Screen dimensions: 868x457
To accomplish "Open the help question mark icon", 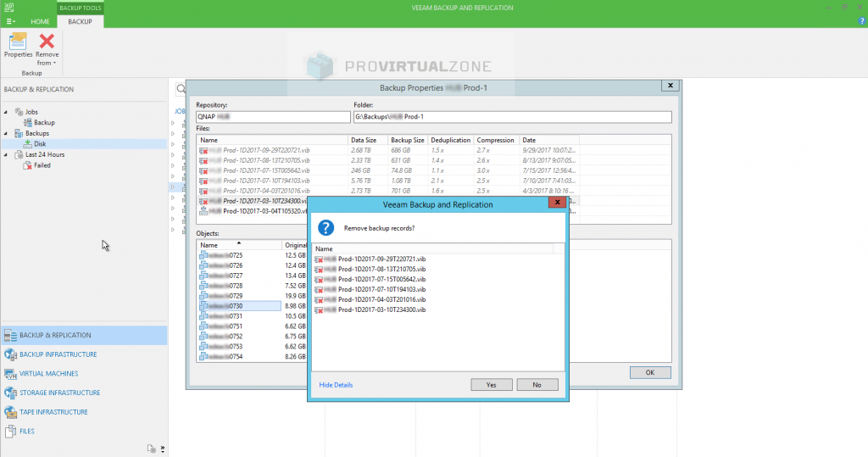I will click(862, 21).
